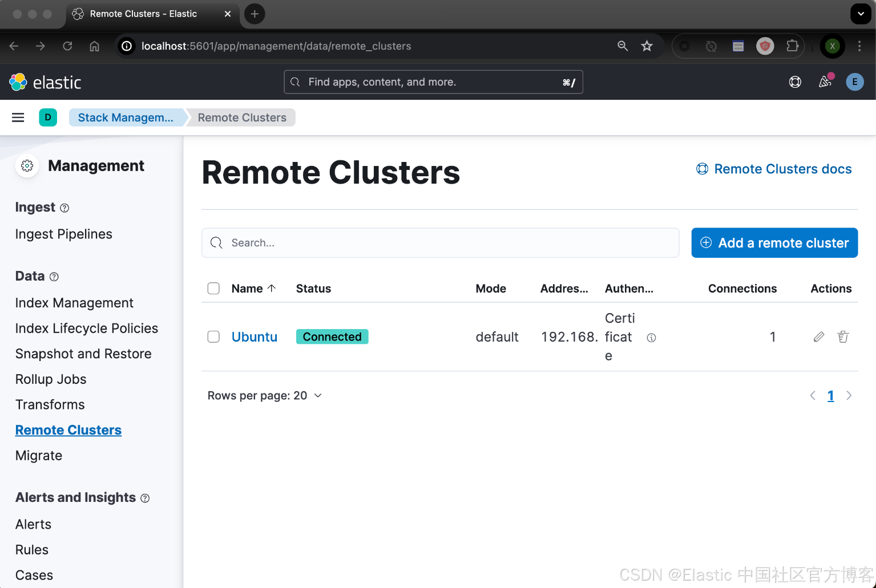
Task: Bookmark this page with the star icon
Action: click(x=647, y=46)
